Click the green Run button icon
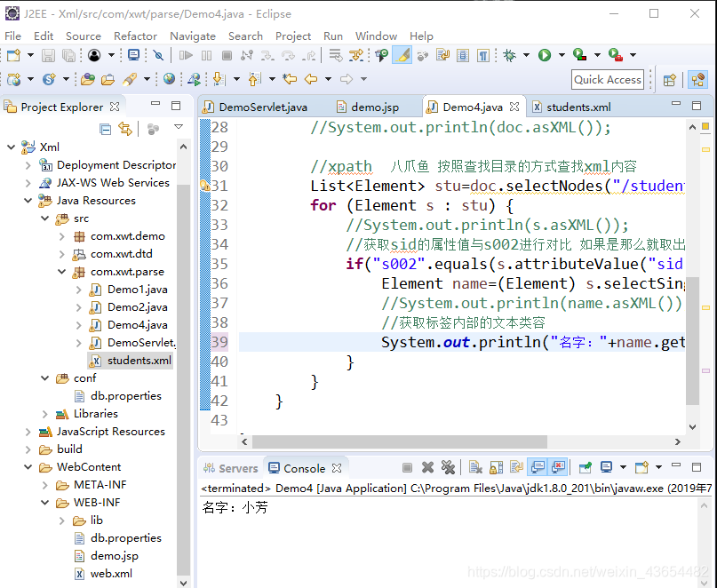This screenshot has height=588, width=717. click(545, 55)
